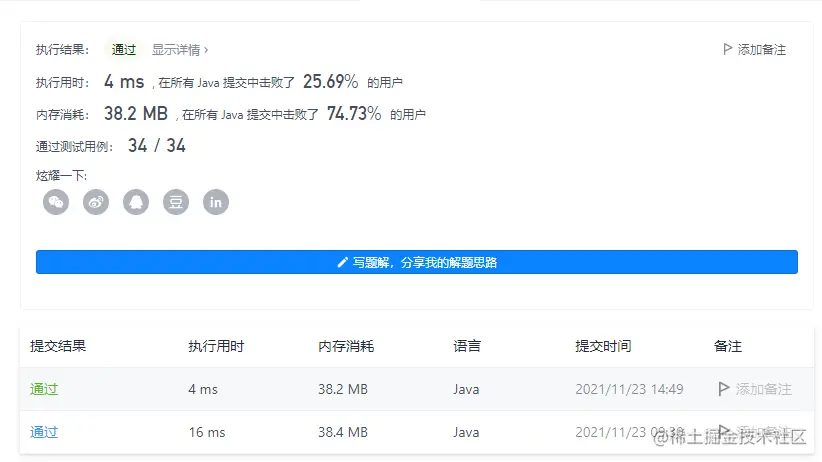Screen dimensions: 822x462
Task: Click the 38.2 MB table cell
Action: (343, 389)
